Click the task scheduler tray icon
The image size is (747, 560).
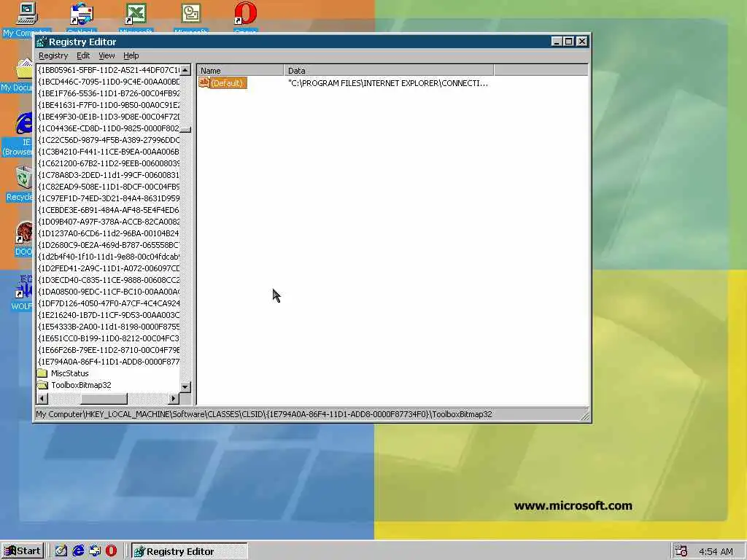point(681,551)
